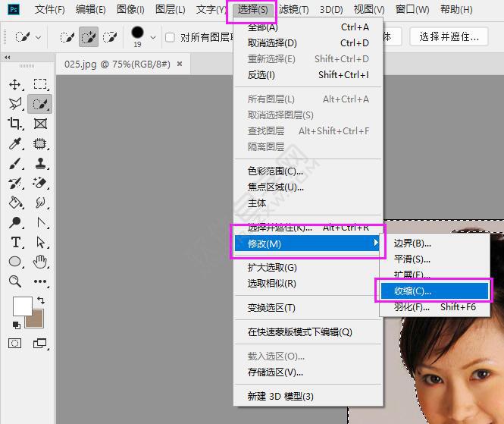Screen dimensions: 504x424
Task: Toggle the Sample All Layers checkbox
Action: 170,37
